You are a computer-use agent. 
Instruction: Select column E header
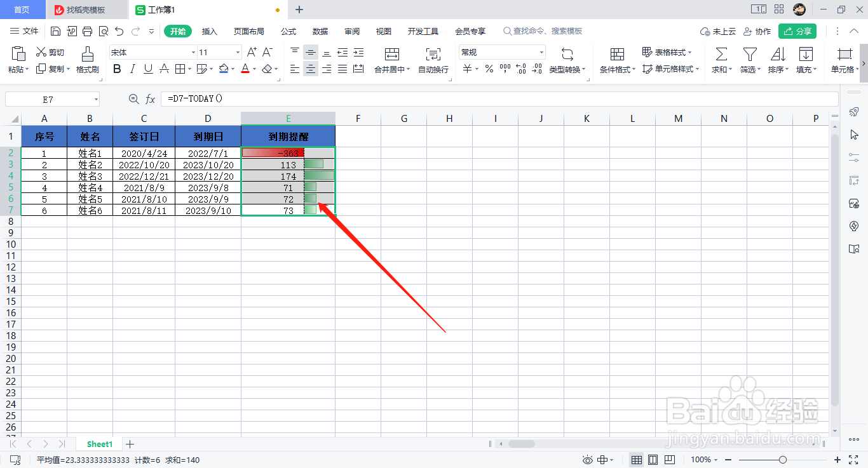coord(288,118)
